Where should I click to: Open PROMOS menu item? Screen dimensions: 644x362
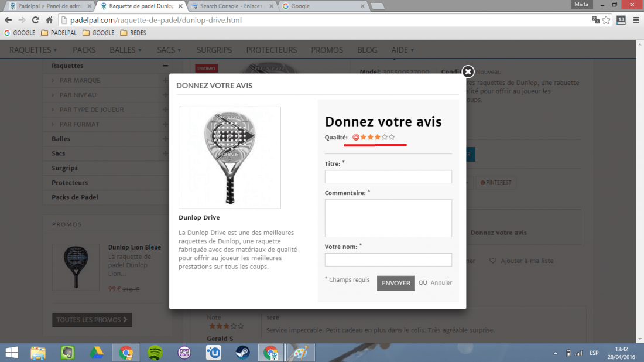pos(327,50)
